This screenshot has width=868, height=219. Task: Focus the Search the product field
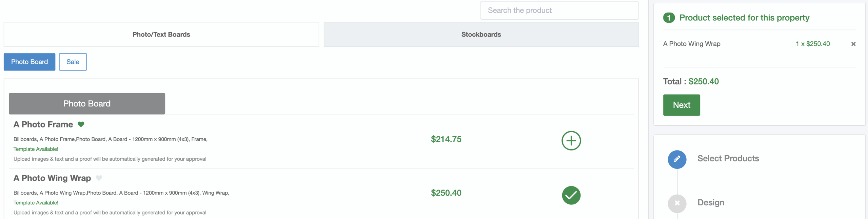pos(559,11)
